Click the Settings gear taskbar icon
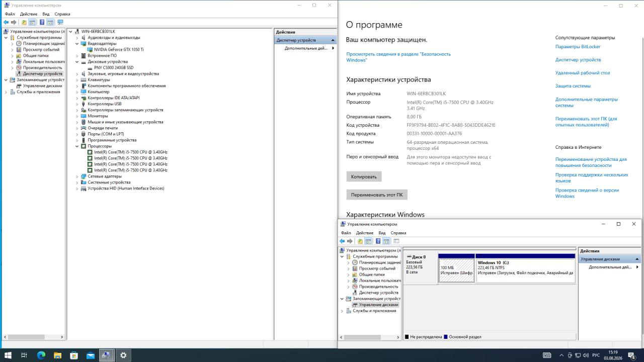This screenshot has height=362, width=644. (x=123, y=355)
